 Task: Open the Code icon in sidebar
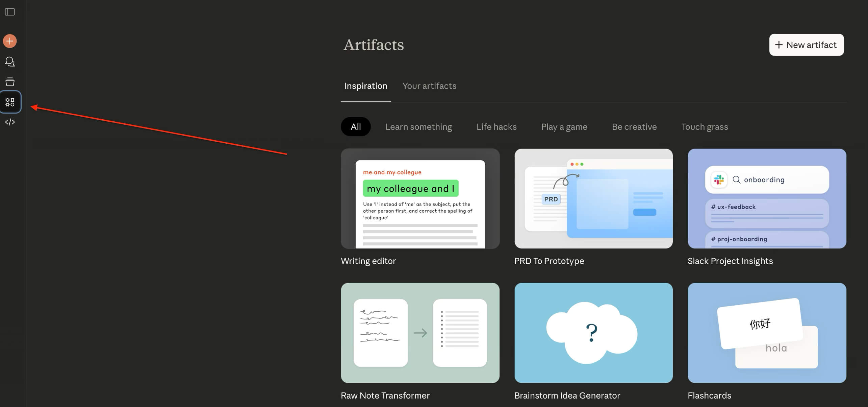10,122
